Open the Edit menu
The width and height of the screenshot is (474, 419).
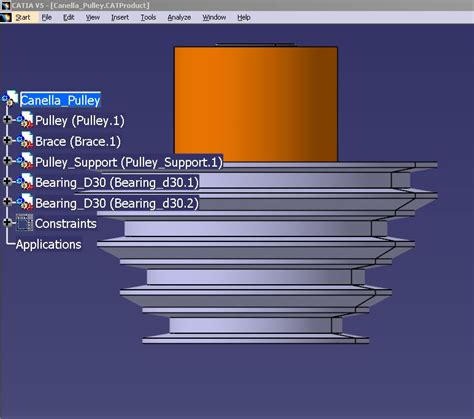click(69, 17)
